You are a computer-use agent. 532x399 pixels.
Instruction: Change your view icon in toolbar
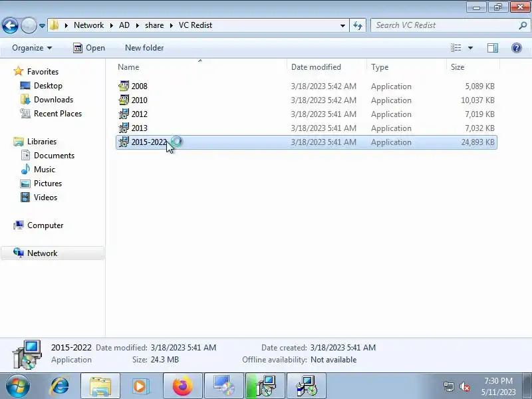(x=456, y=48)
